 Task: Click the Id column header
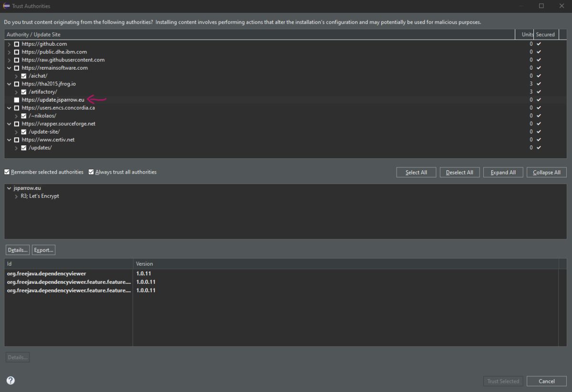(x=69, y=264)
